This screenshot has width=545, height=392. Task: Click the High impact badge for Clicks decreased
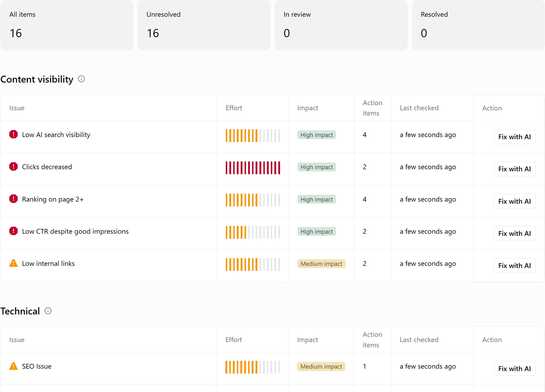point(317,167)
